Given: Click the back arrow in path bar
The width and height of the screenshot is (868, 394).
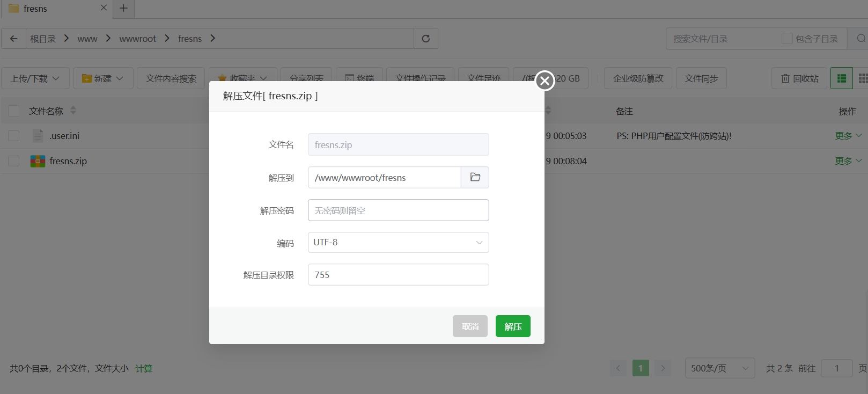Looking at the screenshot, I should (14, 39).
